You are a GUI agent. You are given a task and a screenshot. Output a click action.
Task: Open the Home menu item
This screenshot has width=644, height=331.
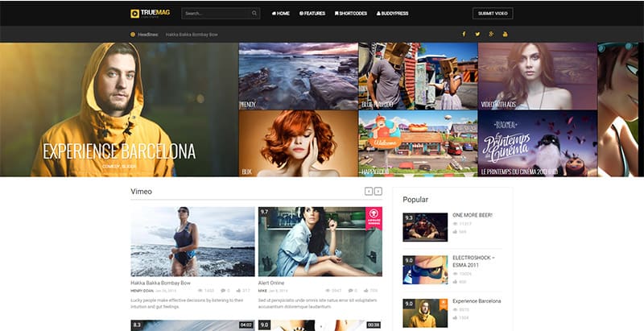pos(280,14)
